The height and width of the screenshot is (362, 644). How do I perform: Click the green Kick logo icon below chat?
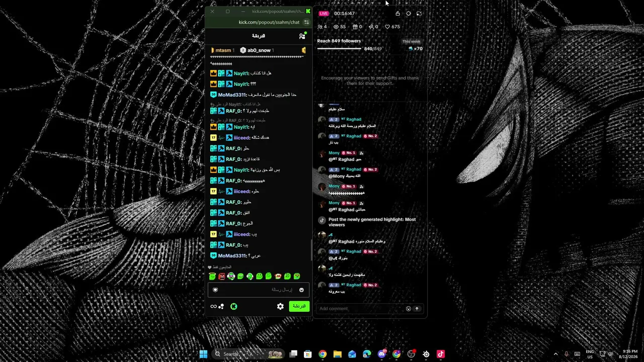[234, 306]
